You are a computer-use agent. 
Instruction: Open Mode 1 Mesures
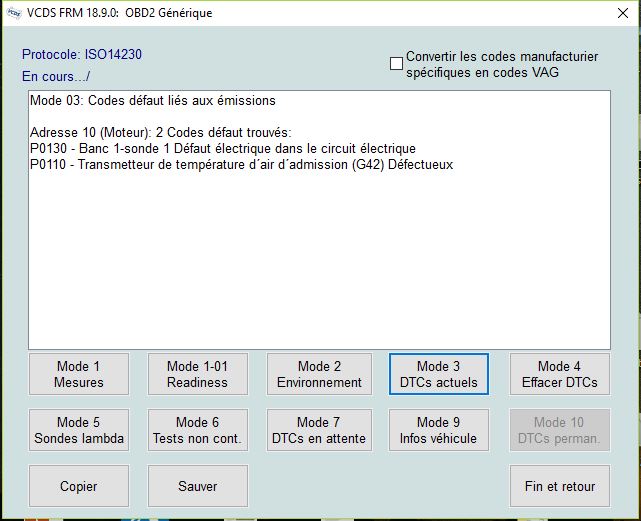click(78, 374)
